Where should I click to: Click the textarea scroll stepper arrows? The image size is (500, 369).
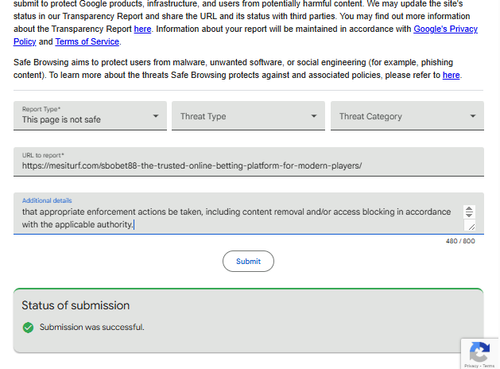(469, 212)
